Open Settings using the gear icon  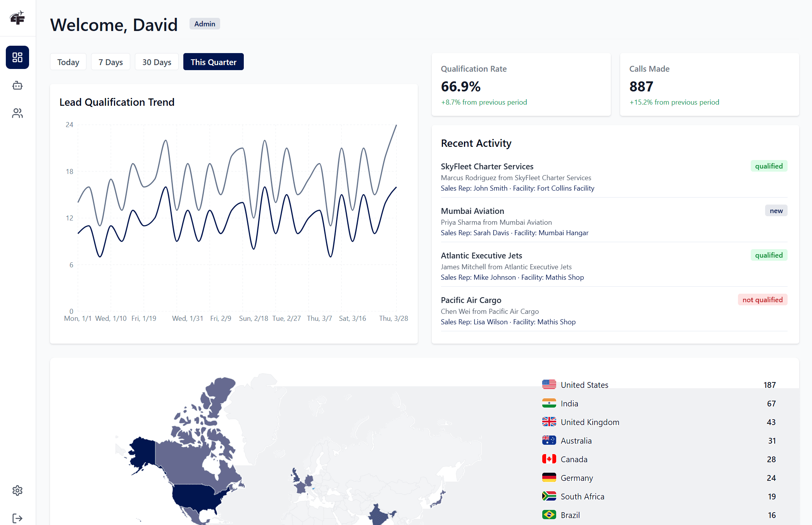pos(17,490)
